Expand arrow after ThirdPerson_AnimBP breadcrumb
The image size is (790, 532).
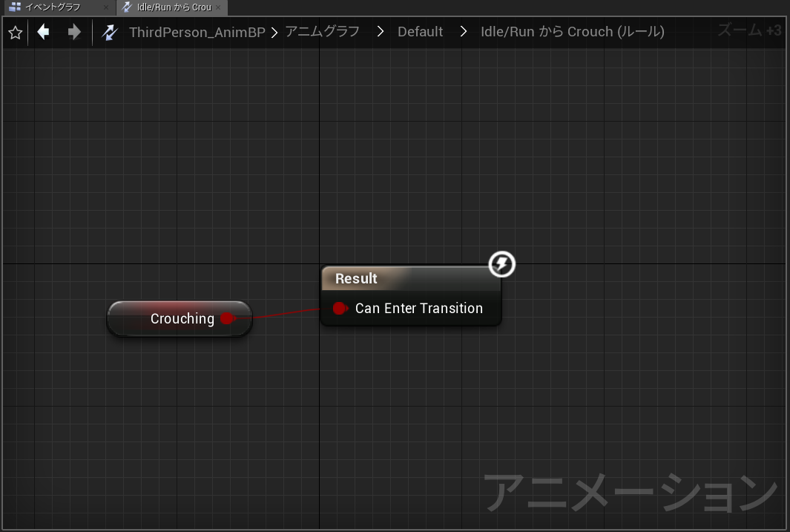point(274,33)
